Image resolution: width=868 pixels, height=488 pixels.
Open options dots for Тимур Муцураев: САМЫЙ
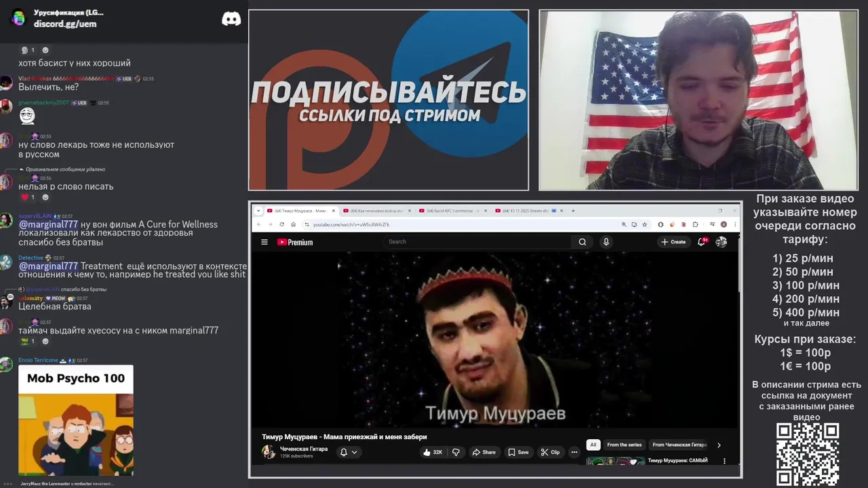pyautogui.click(x=724, y=461)
